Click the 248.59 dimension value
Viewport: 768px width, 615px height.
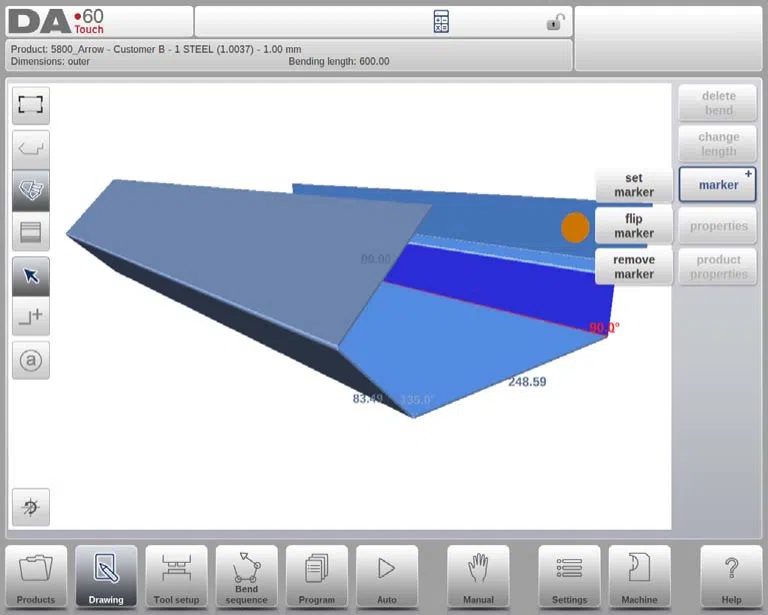[527, 381]
